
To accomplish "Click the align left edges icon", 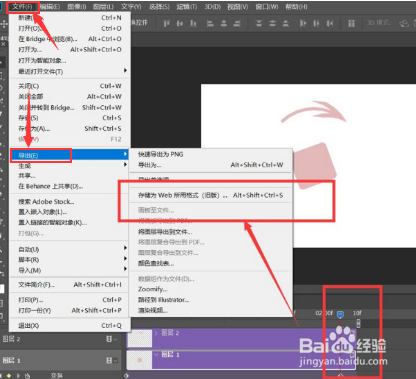I will click(210, 23).
